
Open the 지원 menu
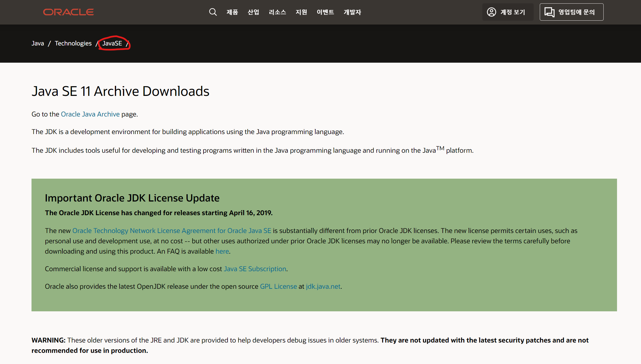pyautogui.click(x=301, y=12)
